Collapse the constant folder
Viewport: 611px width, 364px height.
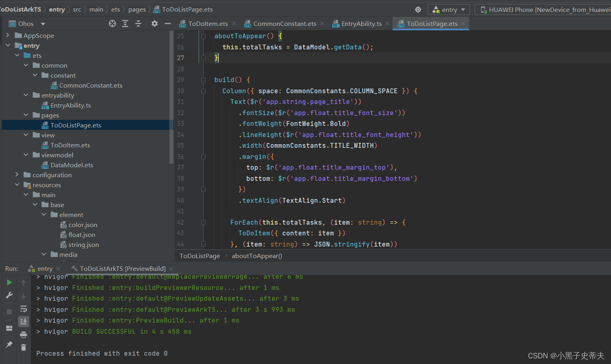(35, 75)
